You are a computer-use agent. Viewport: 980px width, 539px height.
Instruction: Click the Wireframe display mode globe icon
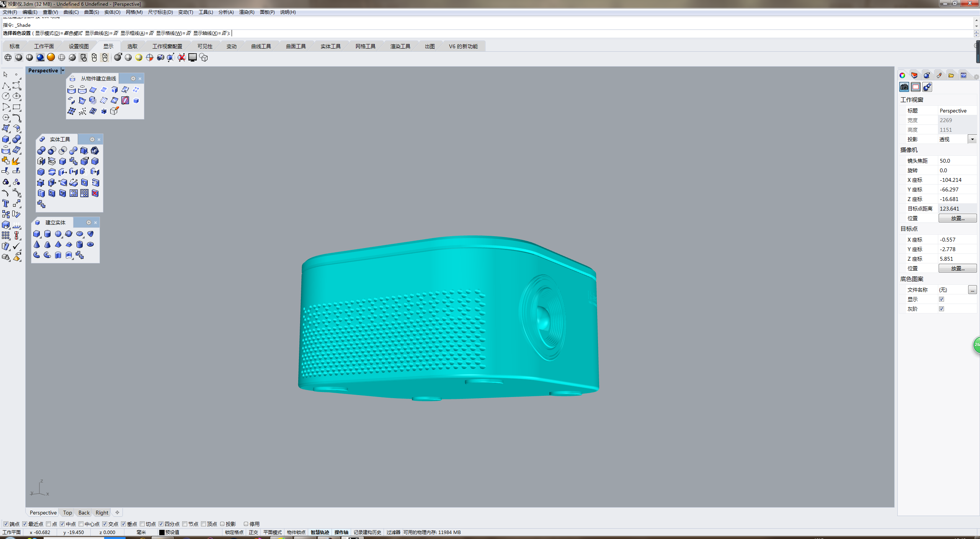(8, 57)
